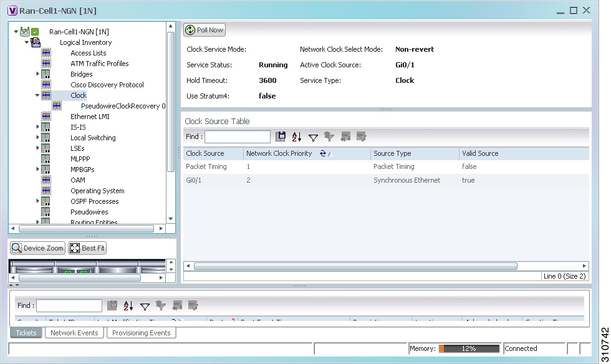Click the Access Lists table icon
This screenshot has height=364, width=611.
[x=46, y=52]
